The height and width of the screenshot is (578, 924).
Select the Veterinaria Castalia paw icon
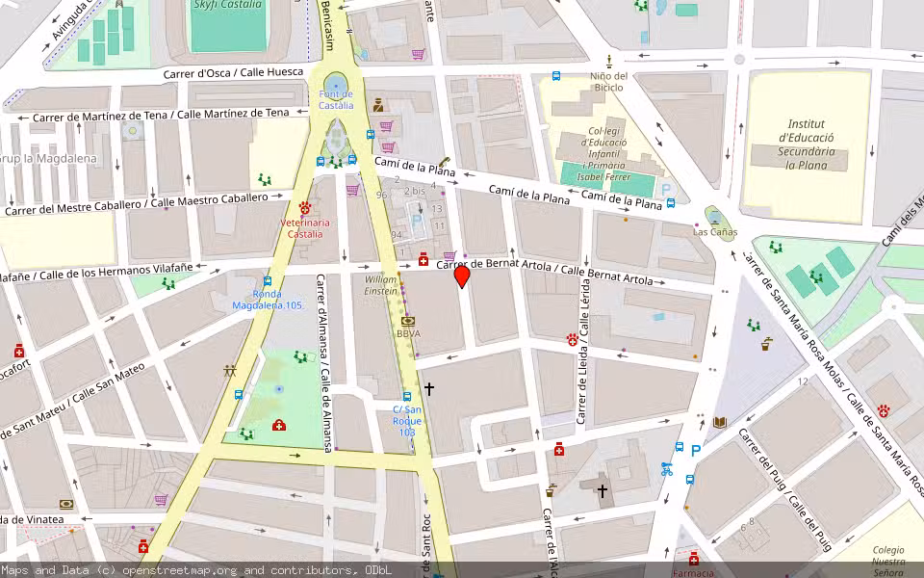point(305,208)
